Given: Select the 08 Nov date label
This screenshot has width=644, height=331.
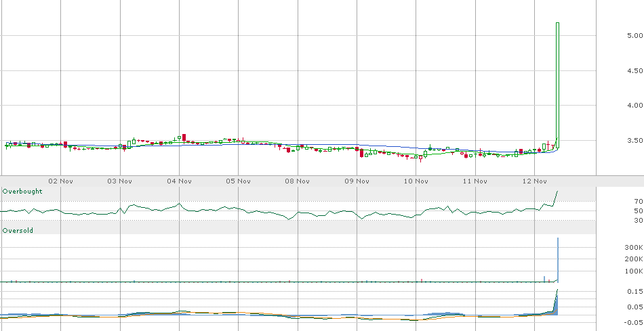Looking at the screenshot, I should 298,181.
